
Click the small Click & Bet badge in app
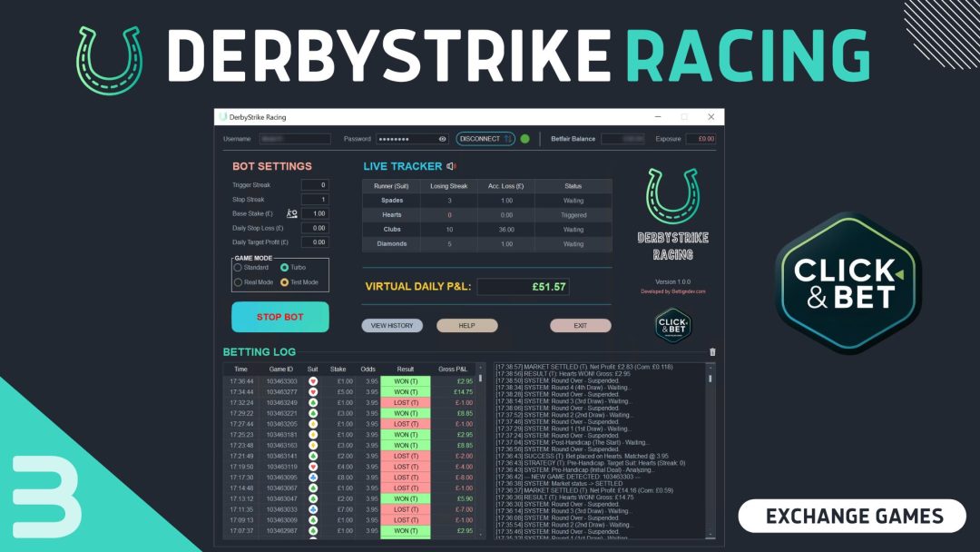(x=673, y=326)
